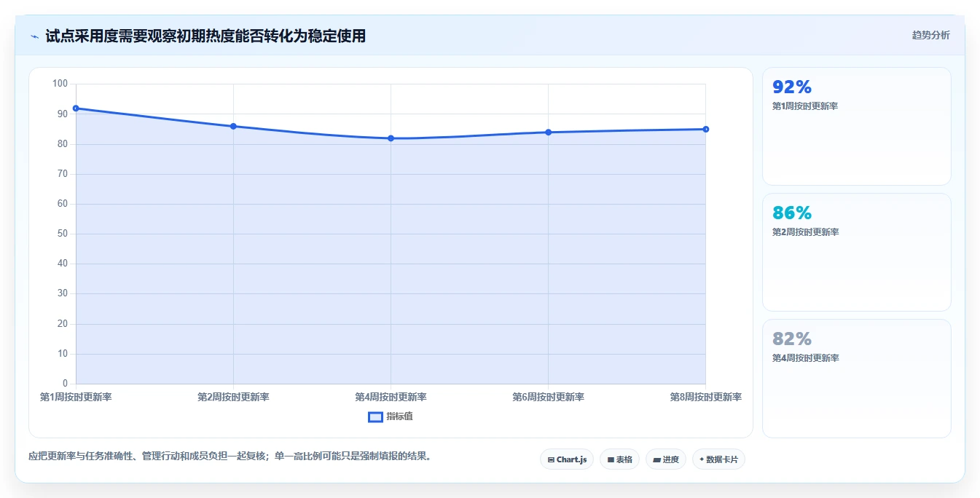Select the 表格 chip
The image size is (980, 498).
(619, 459)
